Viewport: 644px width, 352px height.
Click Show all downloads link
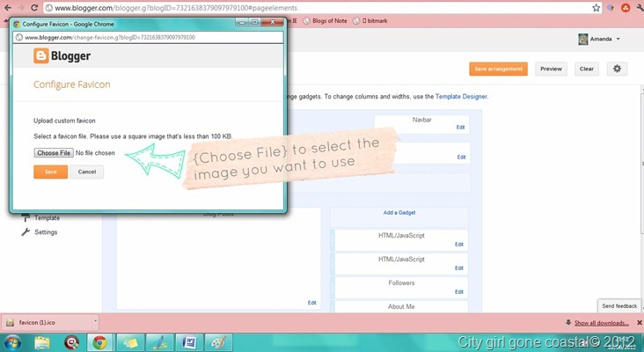click(x=601, y=323)
